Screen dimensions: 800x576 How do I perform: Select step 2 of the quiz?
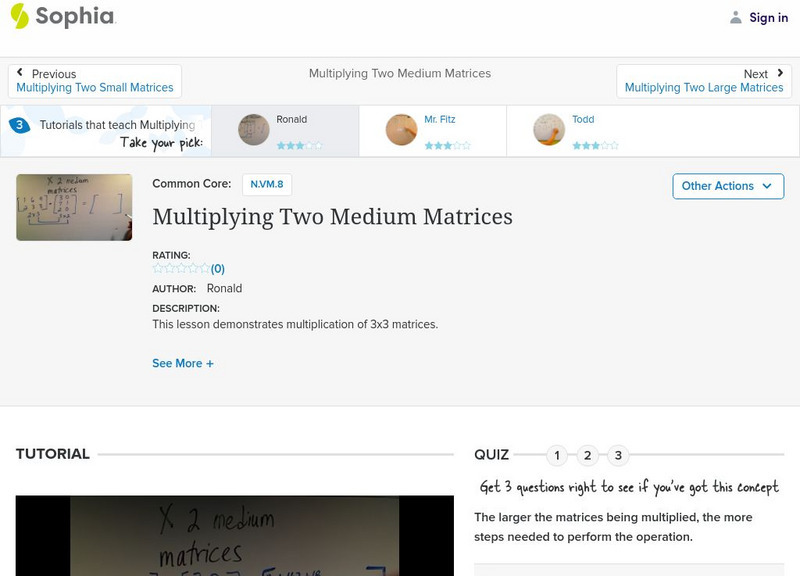588,454
